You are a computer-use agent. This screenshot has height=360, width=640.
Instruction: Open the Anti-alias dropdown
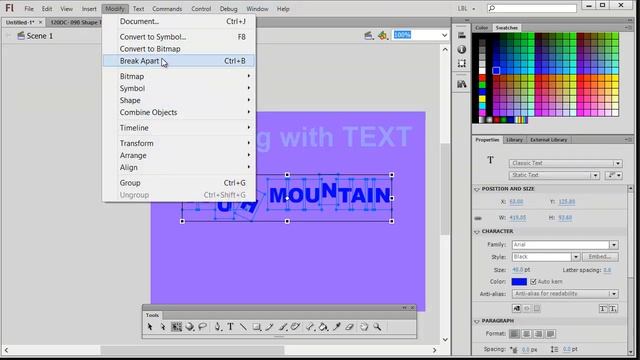[565, 294]
